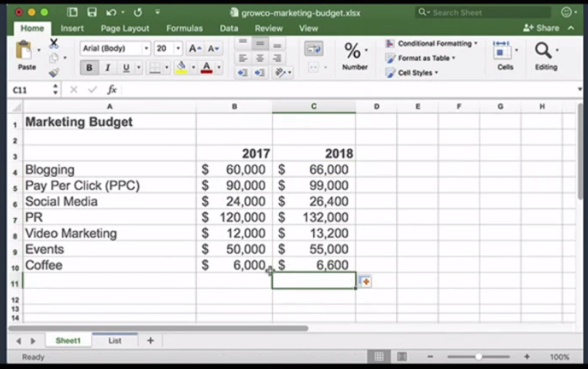The image size is (588, 369).
Task: Apply borders with the borders icon
Action: 155,68
